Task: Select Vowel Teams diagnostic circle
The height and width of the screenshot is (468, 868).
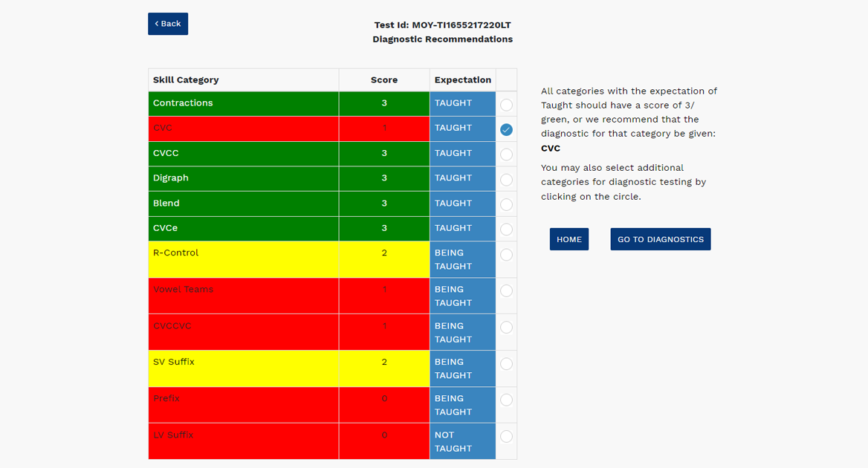Action: [506, 290]
